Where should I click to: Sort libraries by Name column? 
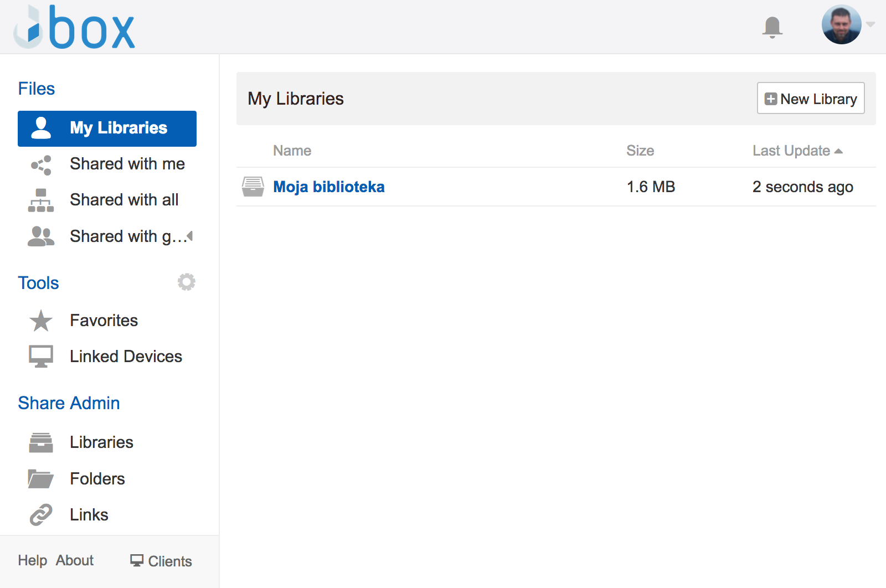[x=292, y=151]
